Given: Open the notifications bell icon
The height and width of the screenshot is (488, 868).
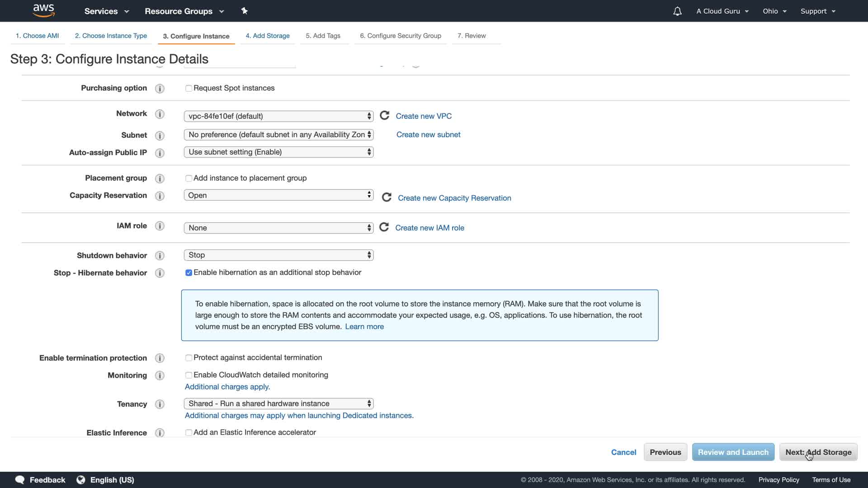Looking at the screenshot, I should [677, 11].
